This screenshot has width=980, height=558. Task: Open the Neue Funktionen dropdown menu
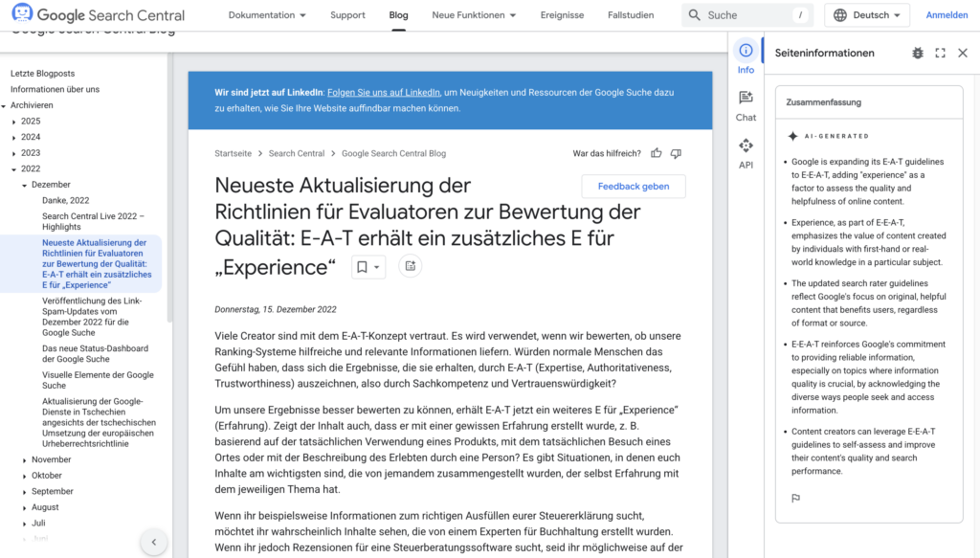474,15
